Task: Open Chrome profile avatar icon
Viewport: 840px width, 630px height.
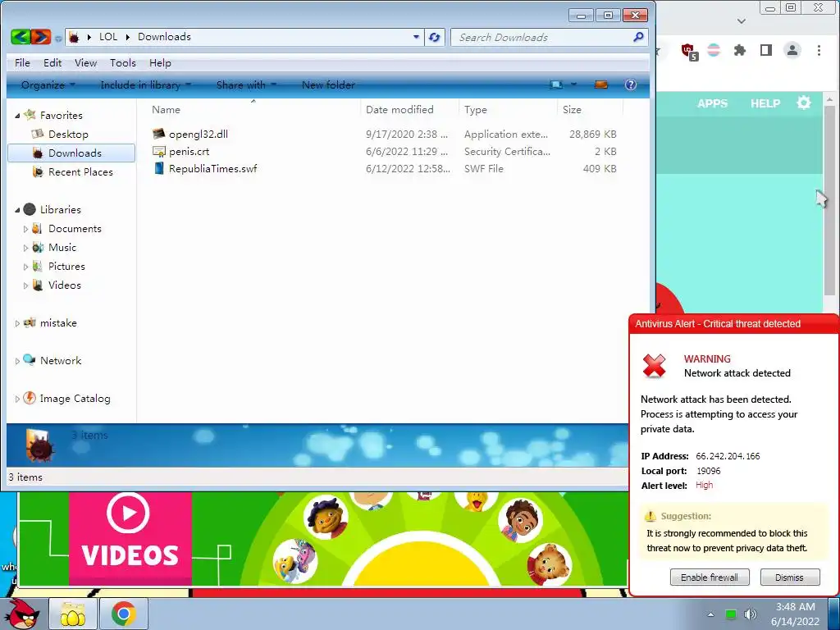Action: [x=792, y=50]
